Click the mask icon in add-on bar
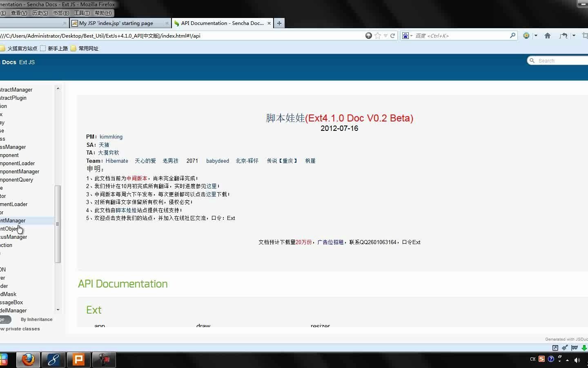 tap(575, 348)
